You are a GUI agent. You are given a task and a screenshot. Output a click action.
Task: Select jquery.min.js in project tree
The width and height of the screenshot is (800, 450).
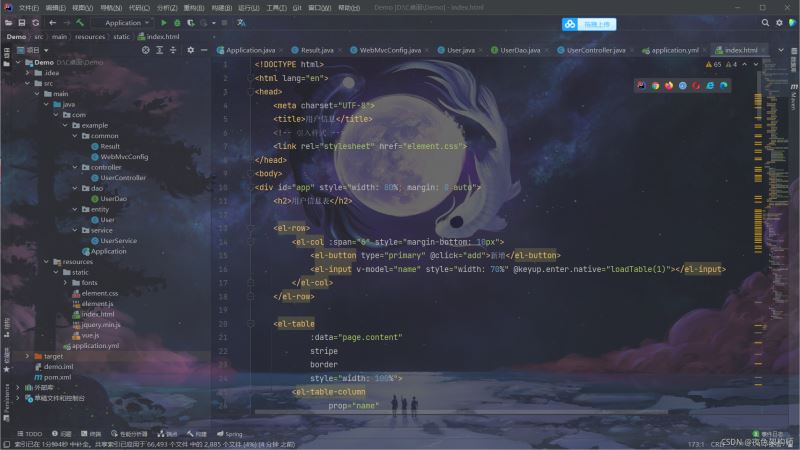(96, 324)
